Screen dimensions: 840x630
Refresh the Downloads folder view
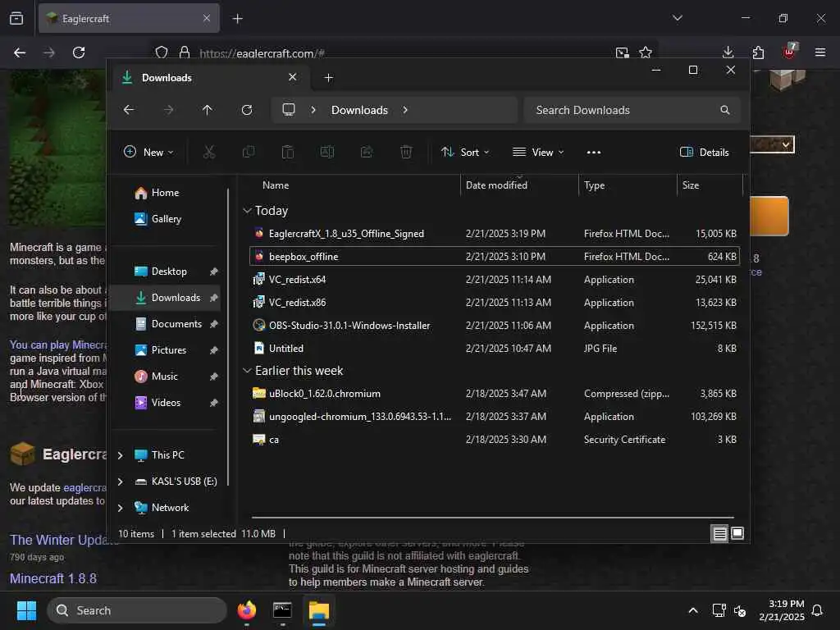(247, 110)
